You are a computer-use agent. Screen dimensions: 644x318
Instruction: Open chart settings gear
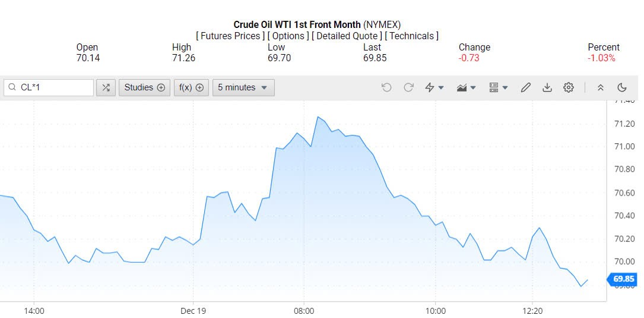[569, 88]
